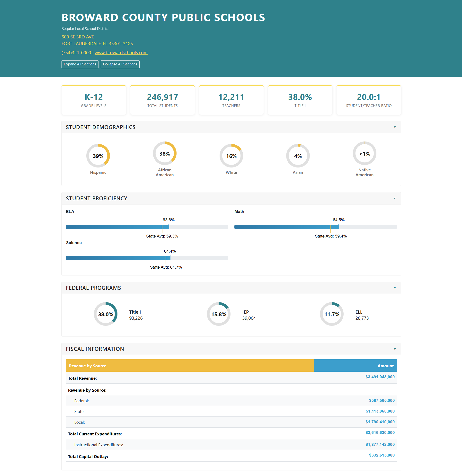Click the K-12 Grade Levels card
The width and height of the screenshot is (462, 476).
click(x=94, y=100)
